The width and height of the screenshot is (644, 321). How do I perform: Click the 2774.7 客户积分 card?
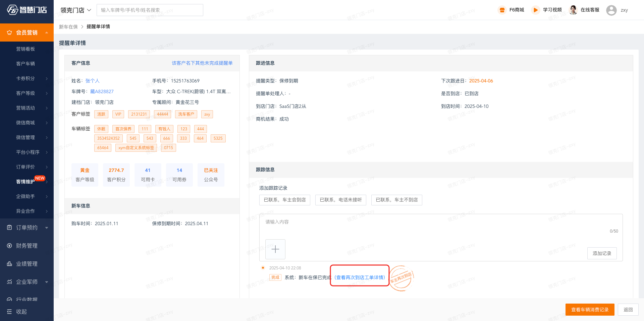pyautogui.click(x=116, y=175)
